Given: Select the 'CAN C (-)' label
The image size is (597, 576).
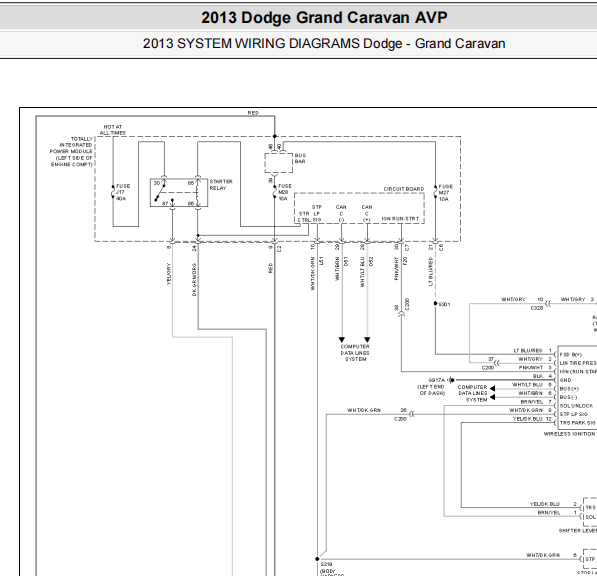Looking at the screenshot, I should (341, 214).
